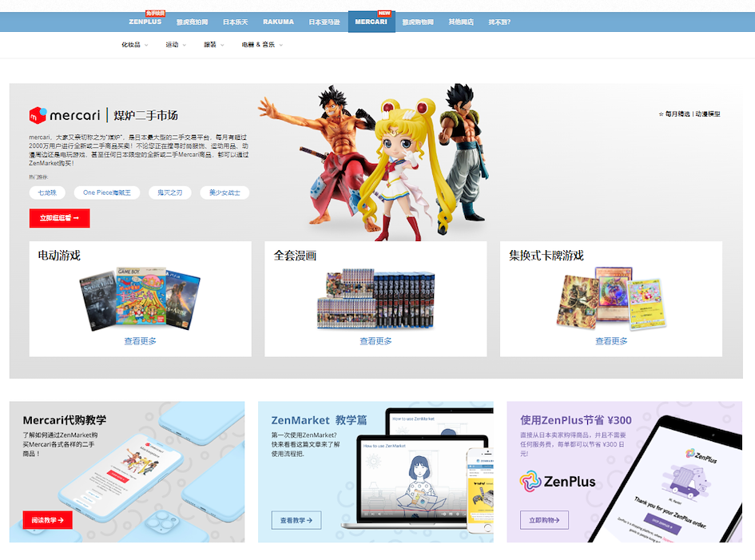
Task: Click the 立即购物 outlined button
Action: click(x=544, y=520)
